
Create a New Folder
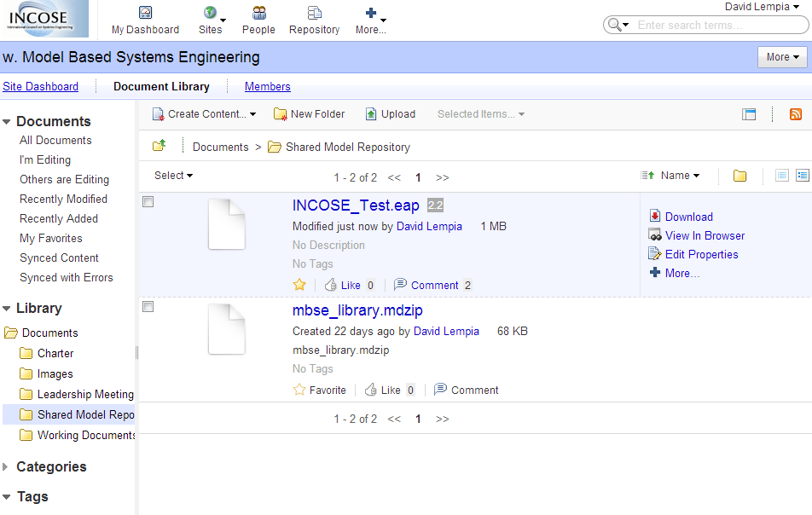(309, 114)
